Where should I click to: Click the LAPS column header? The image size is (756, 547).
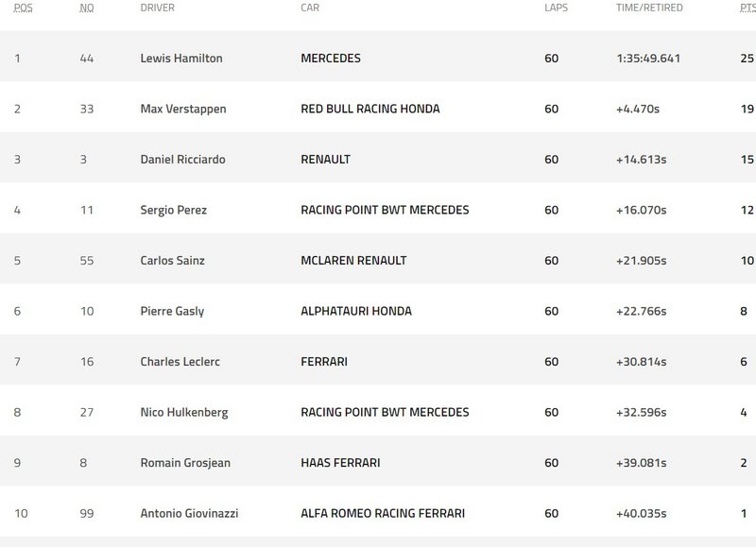(558, 9)
